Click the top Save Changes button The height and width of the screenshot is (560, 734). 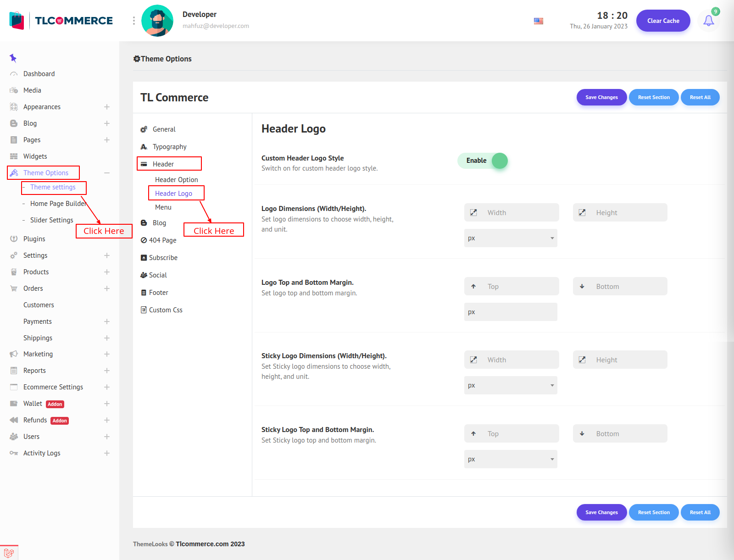[601, 97]
